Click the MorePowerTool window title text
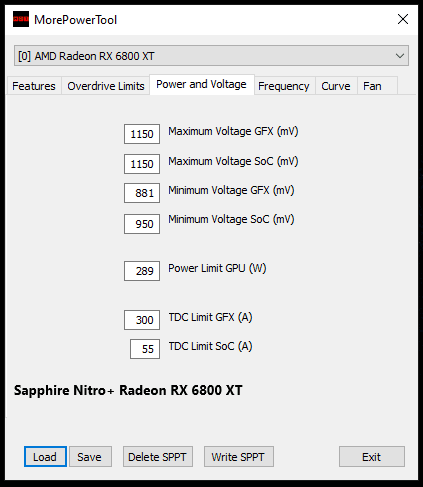Screen dimensions: 423x487 75,20
